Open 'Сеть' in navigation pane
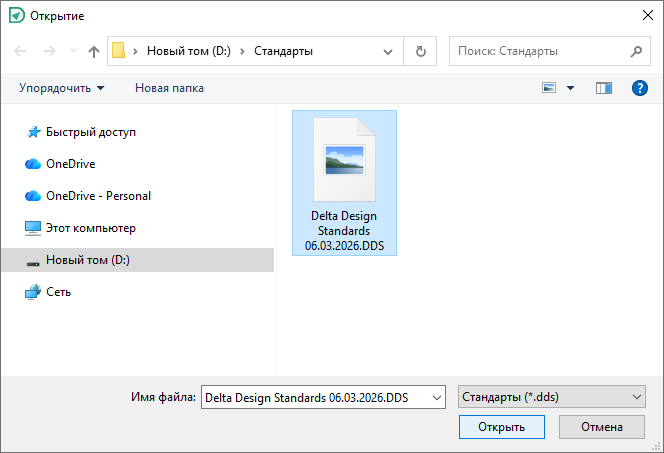Image resolution: width=664 pixels, height=453 pixels. pos(58,292)
